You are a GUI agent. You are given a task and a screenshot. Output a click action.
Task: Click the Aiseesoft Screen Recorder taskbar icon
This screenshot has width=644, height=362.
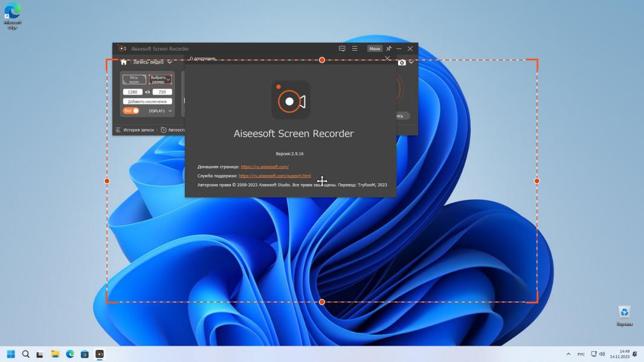[100, 354]
